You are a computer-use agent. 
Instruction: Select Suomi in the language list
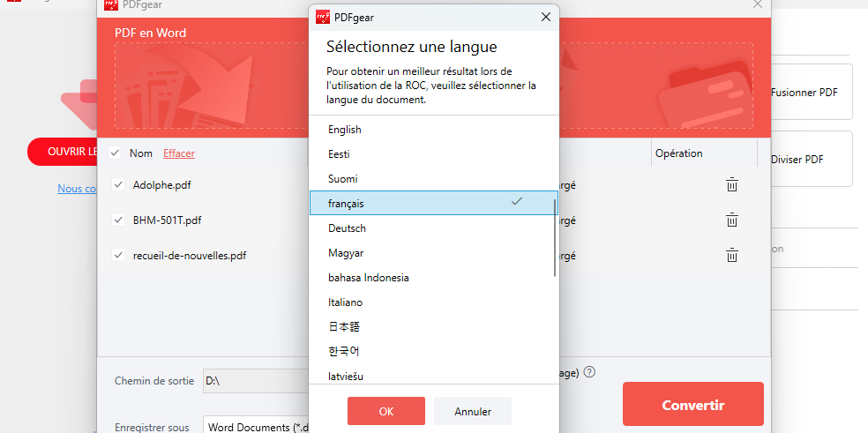[x=433, y=179]
